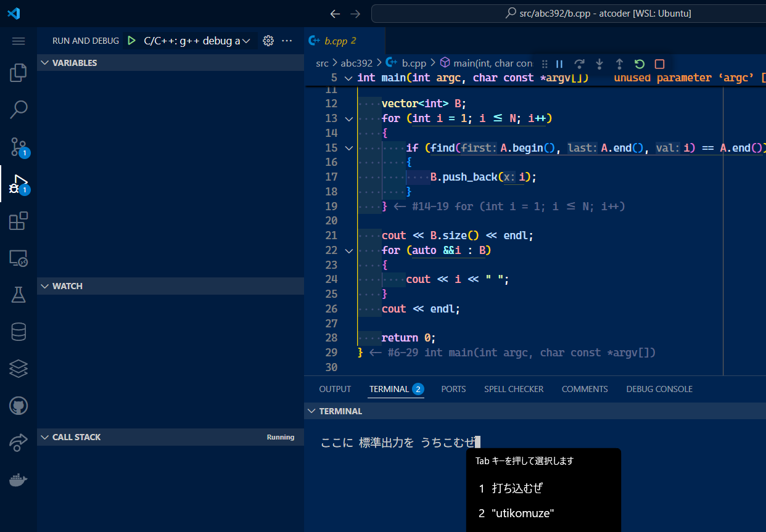Open the stacked layers icon view
The image size is (766, 532).
tap(19, 369)
